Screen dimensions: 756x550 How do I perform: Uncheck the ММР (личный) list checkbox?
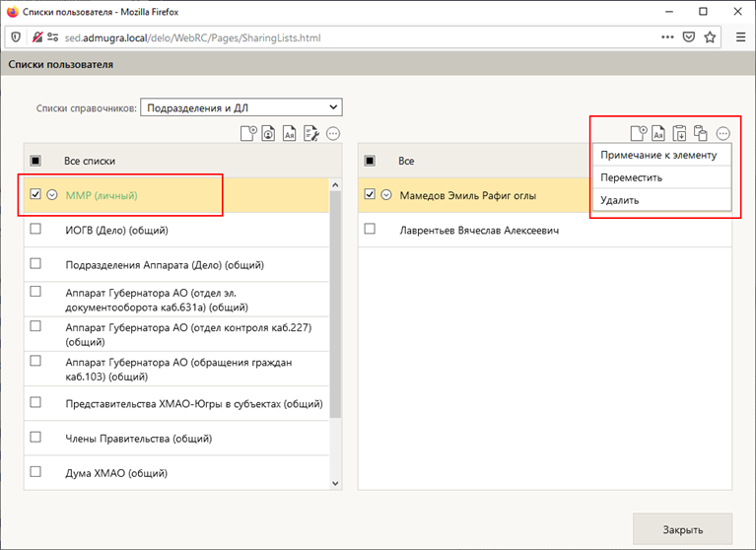click(x=35, y=194)
